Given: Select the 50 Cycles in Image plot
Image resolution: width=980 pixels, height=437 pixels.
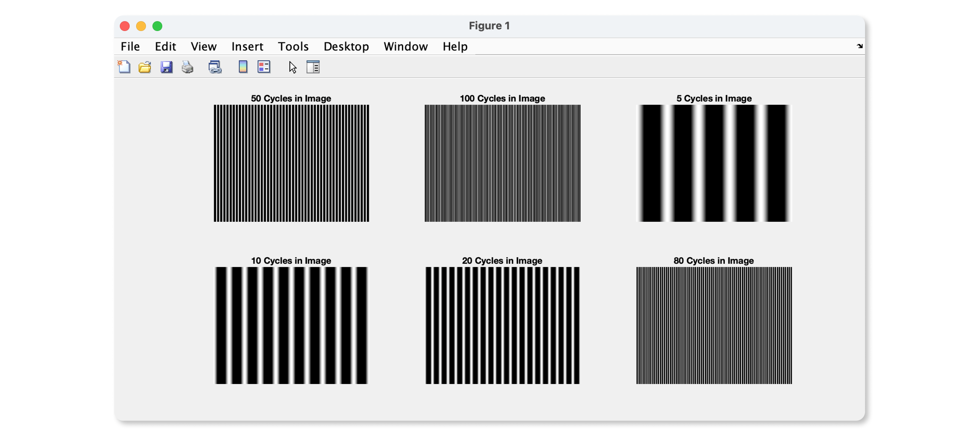Looking at the screenshot, I should tap(291, 163).
